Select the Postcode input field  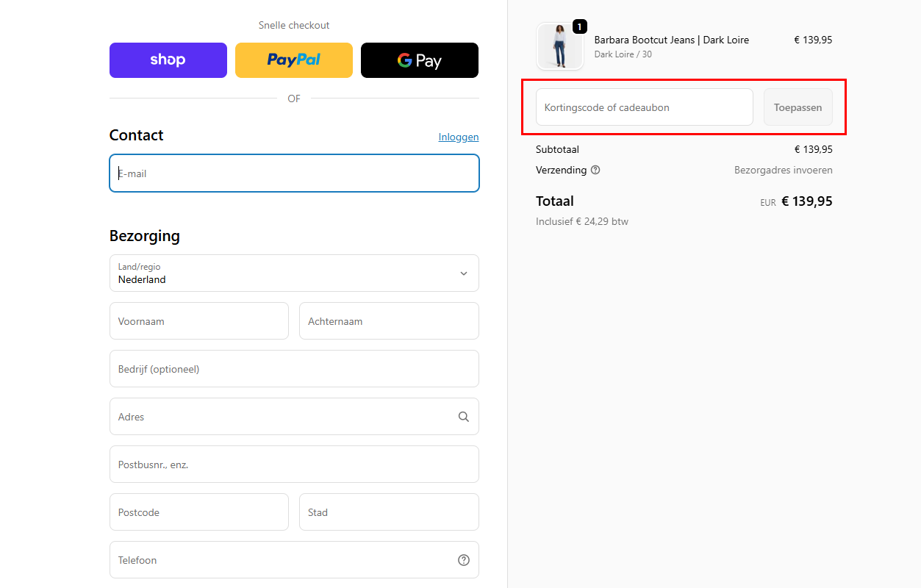coord(198,512)
